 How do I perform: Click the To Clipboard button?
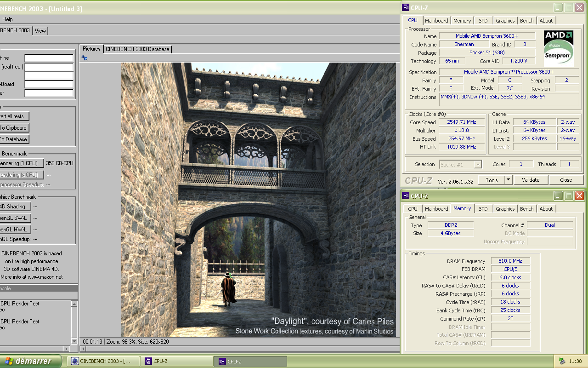(x=14, y=128)
